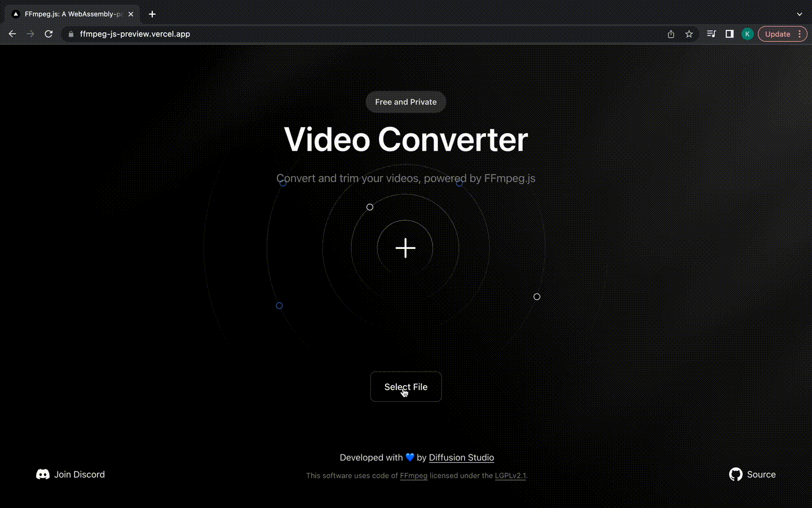Image resolution: width=812 pixels, height=508 pixels.
Task: Click the Free and Private badge
Action: point(406,102)
